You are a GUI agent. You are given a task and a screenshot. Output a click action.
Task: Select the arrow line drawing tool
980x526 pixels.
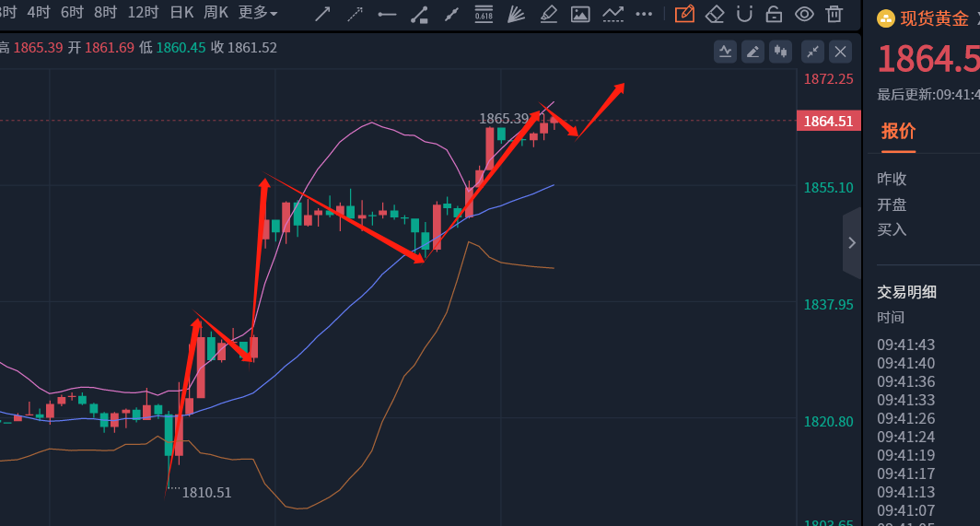point(322,14)
